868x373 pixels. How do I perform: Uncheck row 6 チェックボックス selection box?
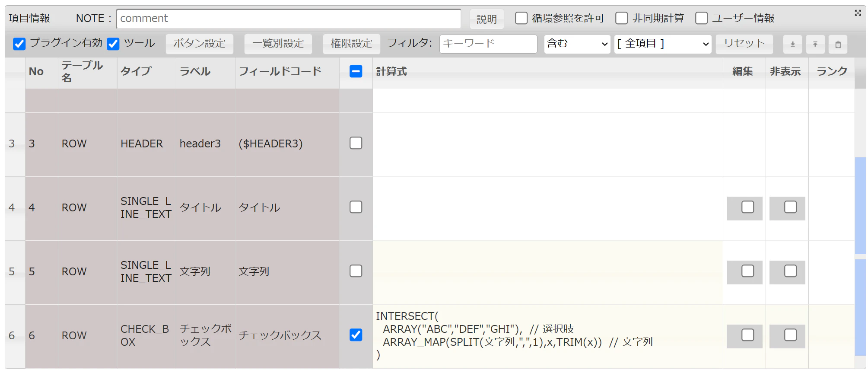tap(356, 335)
